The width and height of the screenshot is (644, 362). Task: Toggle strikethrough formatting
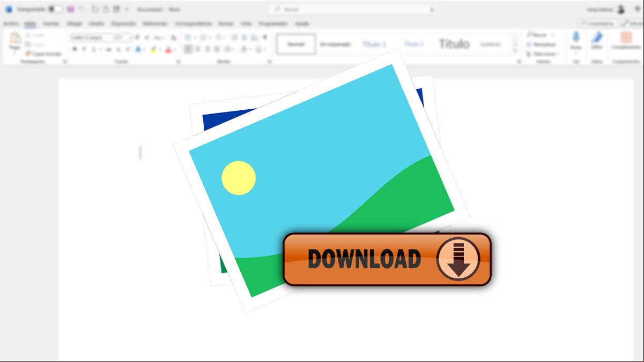[x=109, y=49]
